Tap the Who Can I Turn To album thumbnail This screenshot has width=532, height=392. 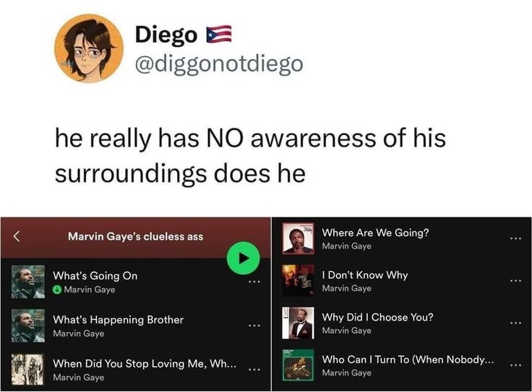pyautogui.click(x=299, y=365)
